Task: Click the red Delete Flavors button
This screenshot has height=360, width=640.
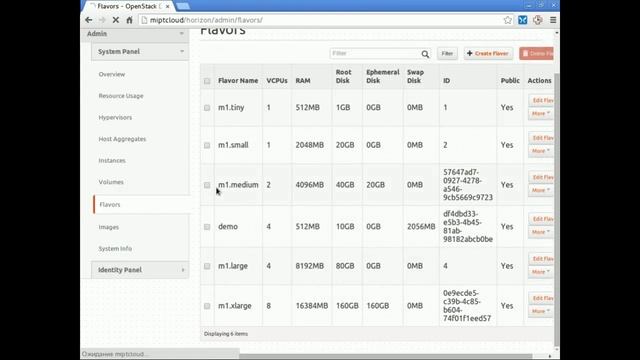Action: tap(536, 53)
